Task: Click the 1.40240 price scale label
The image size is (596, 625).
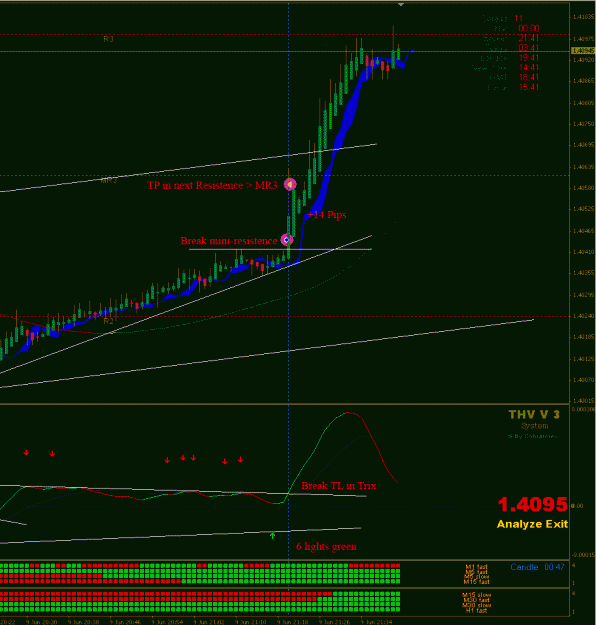Action: pos(583,316)
